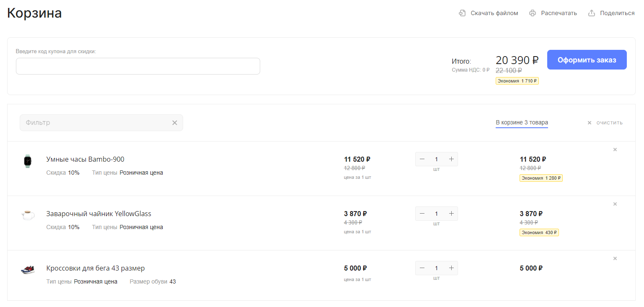Screen dimensions: 644x307
Task: Click the printer icon
Action: point(533,13)
